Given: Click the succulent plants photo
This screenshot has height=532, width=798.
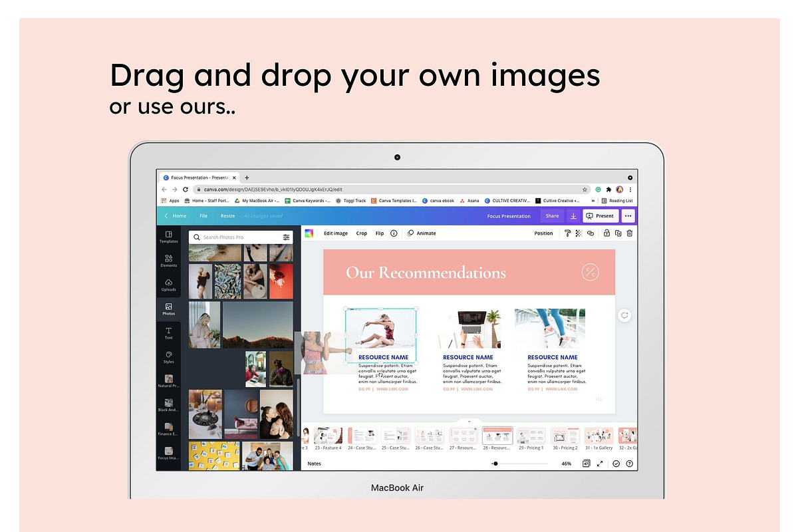Looking at the screenshot, I should point(227,281).
